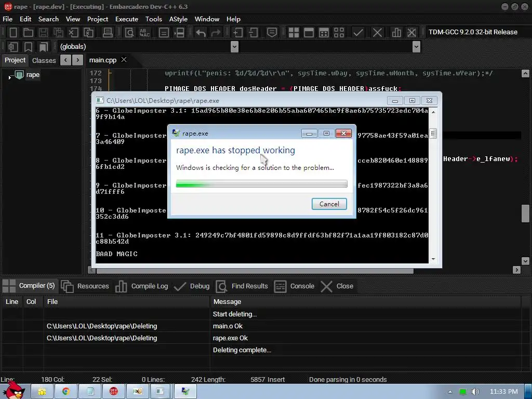The height and width of the screenshot is (399, 532).
Task: Open the File menu
Action: pyautogui.click(x=7, y=19)
